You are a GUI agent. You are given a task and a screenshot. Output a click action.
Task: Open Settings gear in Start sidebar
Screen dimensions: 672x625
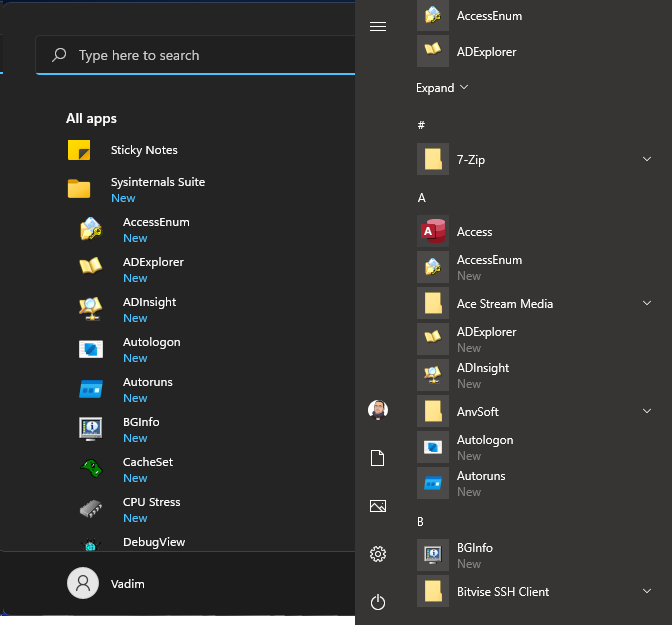pyautogui.click(x=378, y=554)
